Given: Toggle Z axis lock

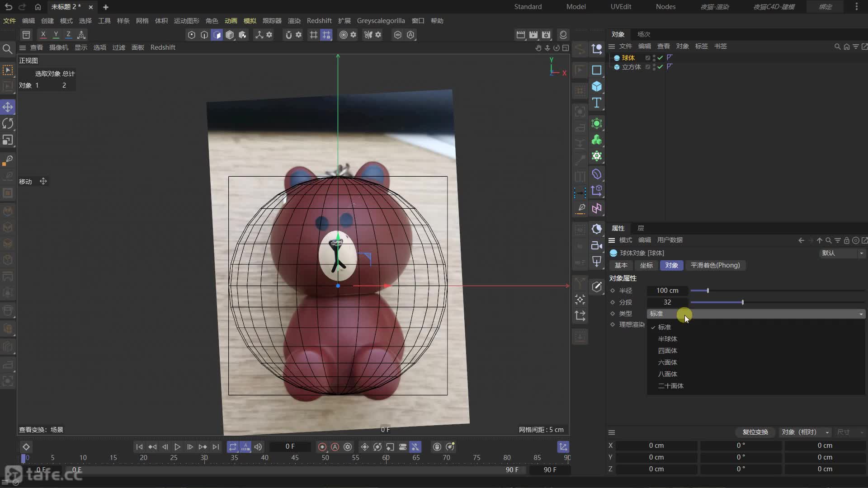Looking at the screenshot, I should point(69,34).
